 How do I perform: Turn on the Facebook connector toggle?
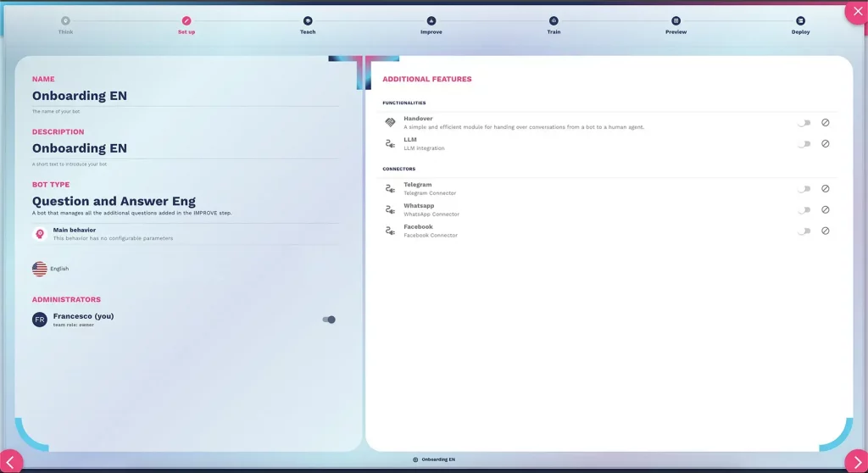804,231
